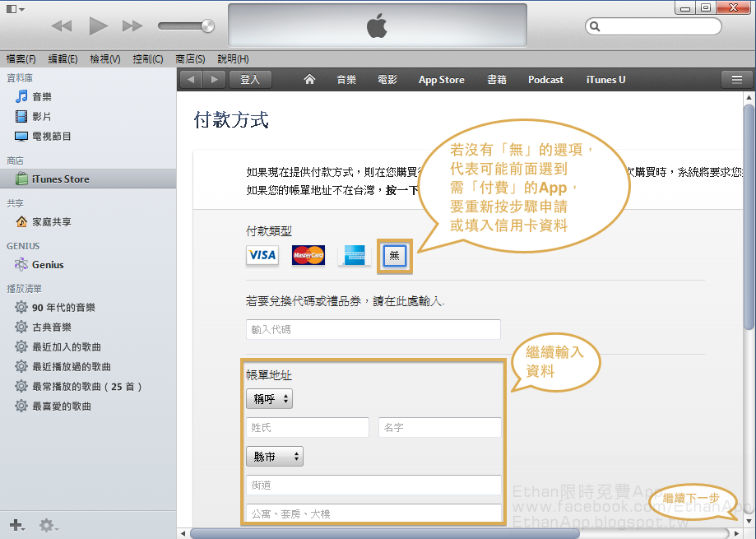Image resolution: width=756 pixels, height=539 pixels.
Task: Open the 商店(S) menu
Action: 191,58
